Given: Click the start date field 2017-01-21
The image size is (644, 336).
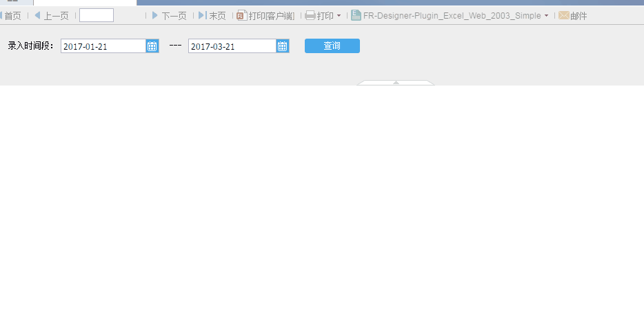Looking at the screenshot, I should (103, 46).
